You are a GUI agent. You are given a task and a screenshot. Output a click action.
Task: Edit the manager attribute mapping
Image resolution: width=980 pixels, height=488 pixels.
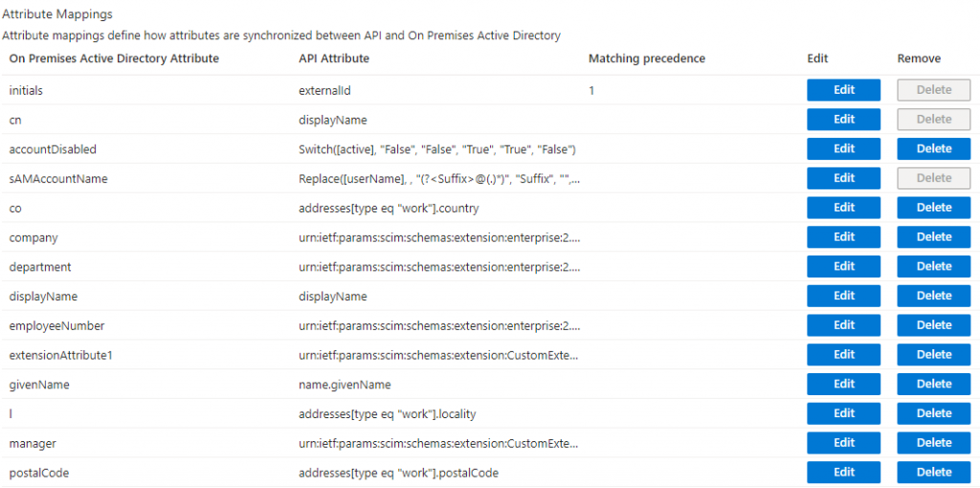(843, 443)
